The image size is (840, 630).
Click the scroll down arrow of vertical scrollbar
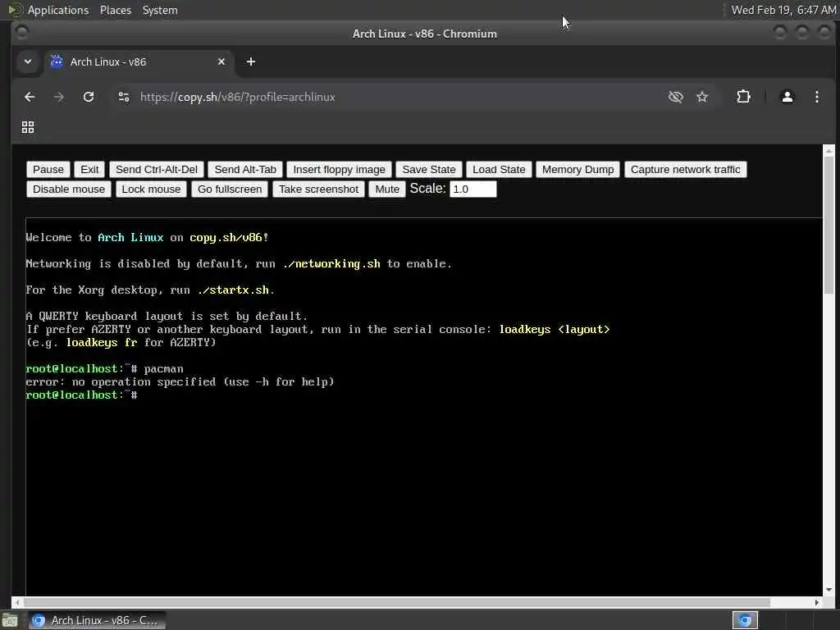[x=829, y=590]
